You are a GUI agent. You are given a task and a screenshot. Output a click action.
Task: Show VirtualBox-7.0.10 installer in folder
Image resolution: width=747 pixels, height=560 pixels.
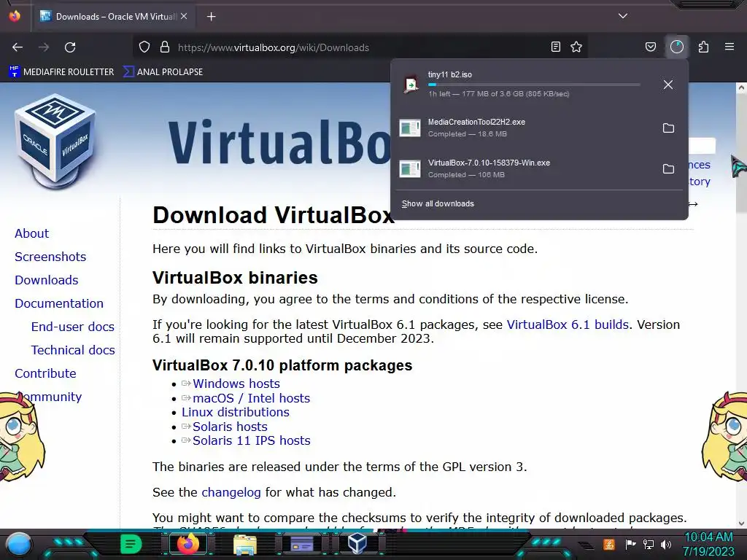668,169
